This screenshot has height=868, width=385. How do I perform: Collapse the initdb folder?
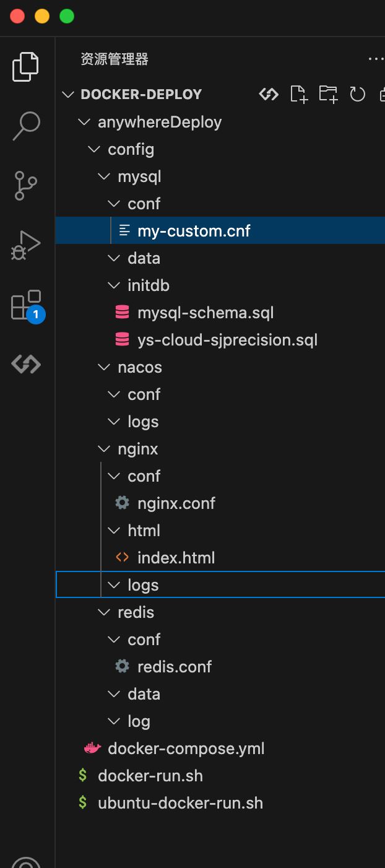114,285
